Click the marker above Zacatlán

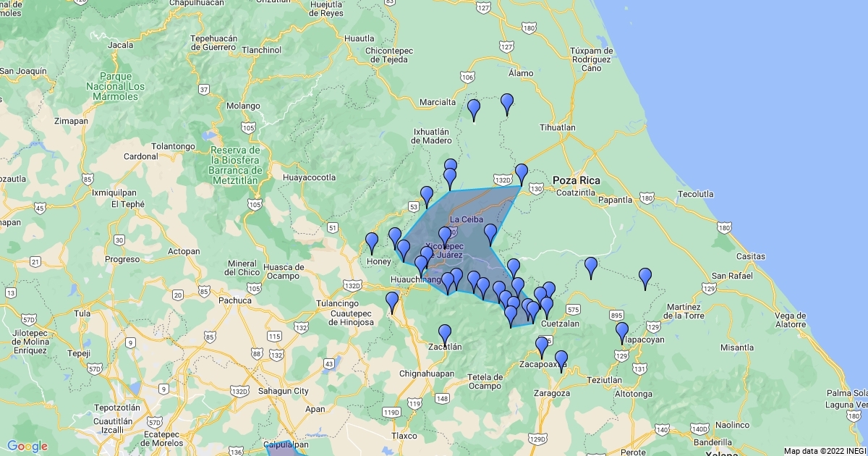pos(445,334)
